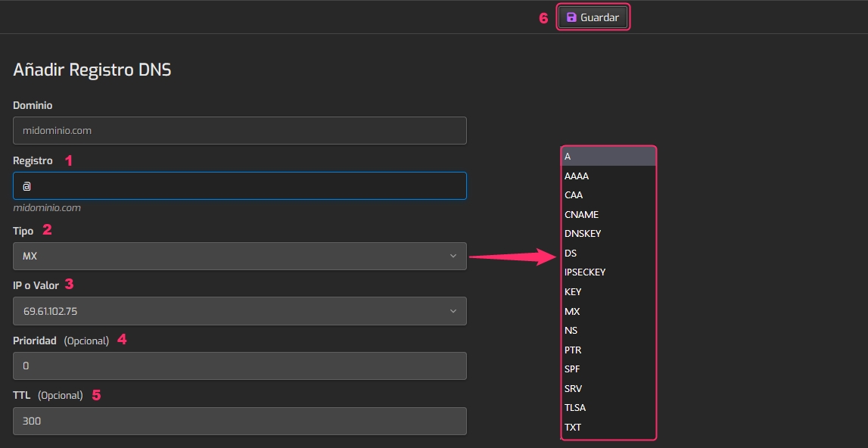Pick the NS record type option
Screen dimensions: 868x448
609,331
